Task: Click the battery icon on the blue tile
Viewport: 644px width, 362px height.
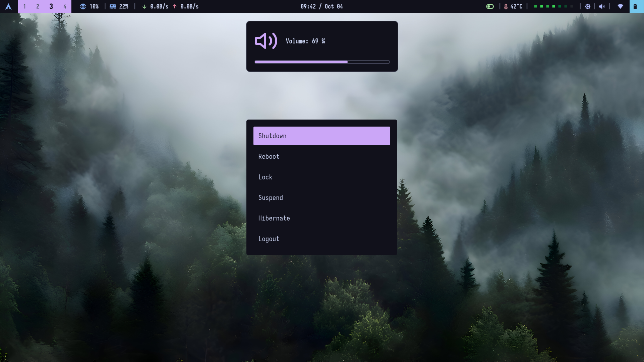Action: click(635, 6)
